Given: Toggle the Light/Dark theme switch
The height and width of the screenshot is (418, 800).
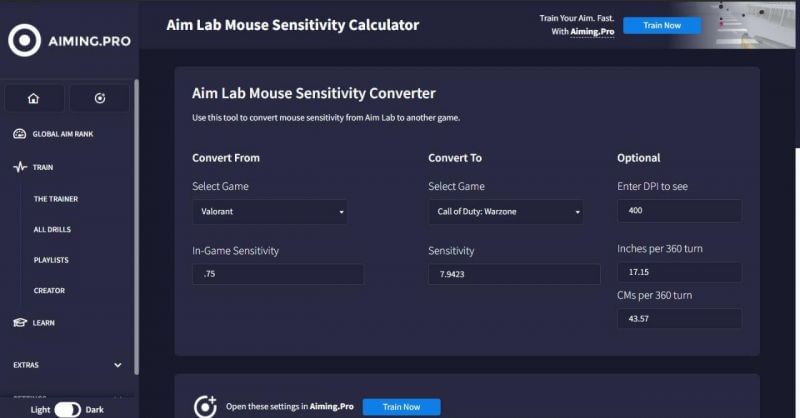Looking at the screenshot, I should coord(67,409).
